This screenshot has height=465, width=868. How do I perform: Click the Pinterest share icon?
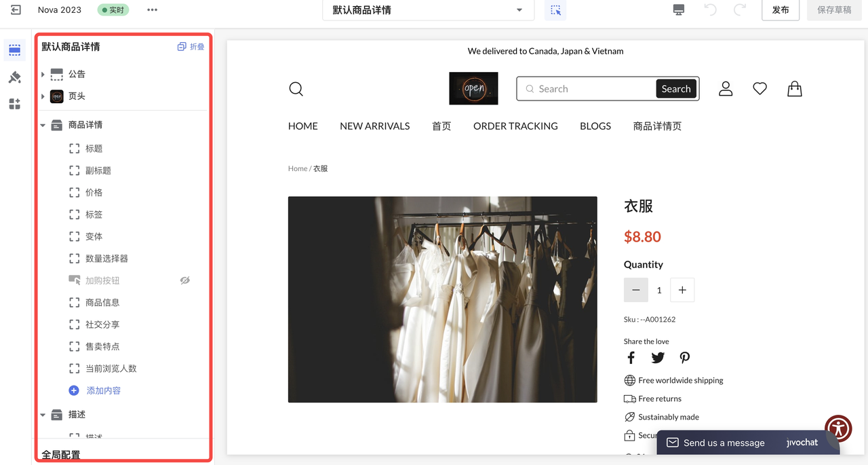(684, 358)
